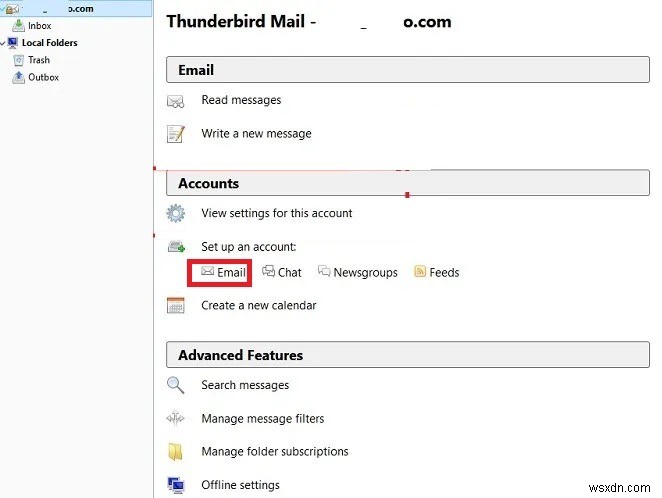The height and width of the screenshot is (498, 662).
Task: Open Search messages
Action: click(x=245, y=385)
